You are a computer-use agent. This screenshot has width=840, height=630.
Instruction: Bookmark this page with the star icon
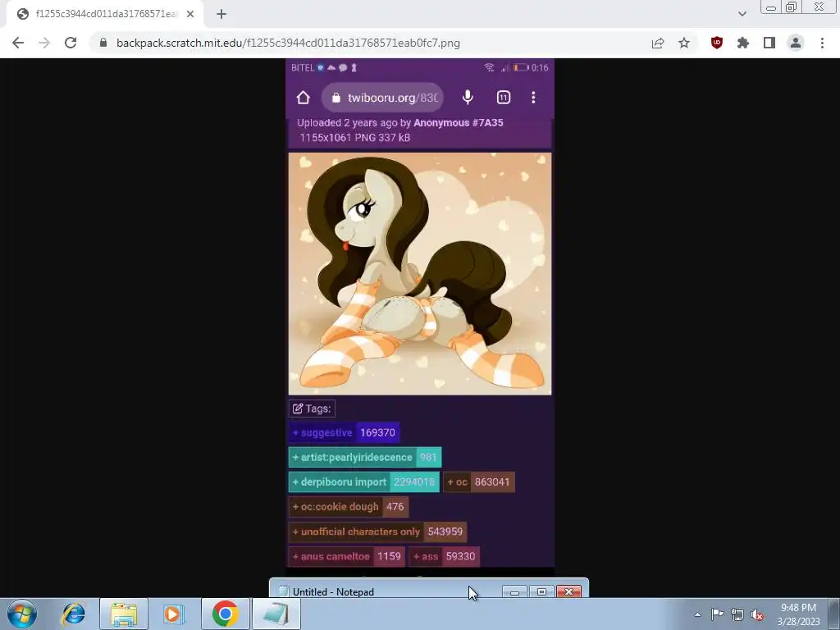click(684, 43)
